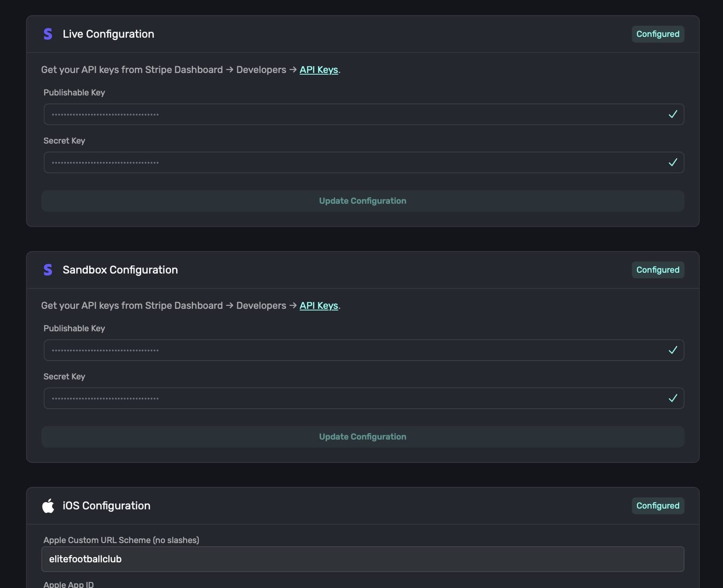
Task: Click checkmark in Sandbox Publishable Key field
Action: click(x=673, y=350)
